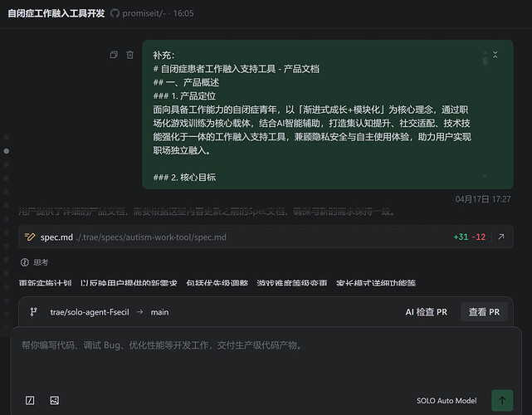Viewport: 532px width, 415px height.
Task: Jump to the highlighted conversation timeline dot
Action: (7, 151)
